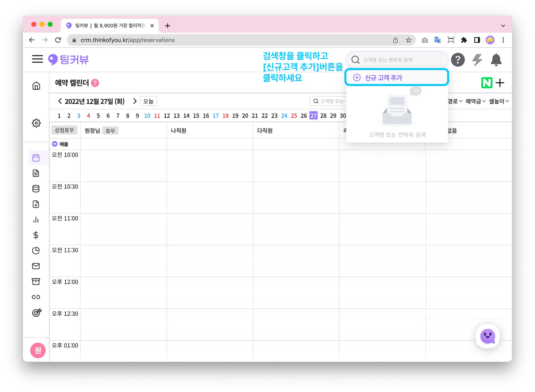Viewport: 535px width, 392px height.
Task: Open the mail icon in sidebar
Action: tap(36, 266)
